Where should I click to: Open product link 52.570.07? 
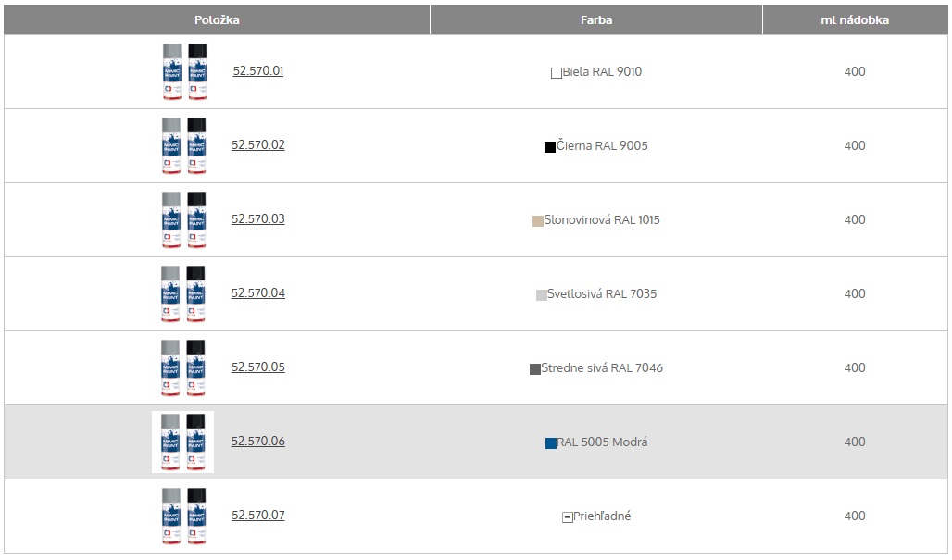point(257,516)
